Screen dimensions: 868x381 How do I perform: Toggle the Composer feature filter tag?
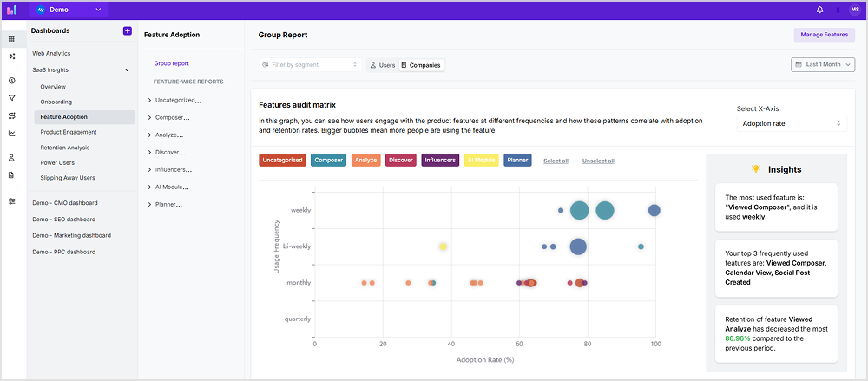(x=328, y=160)
